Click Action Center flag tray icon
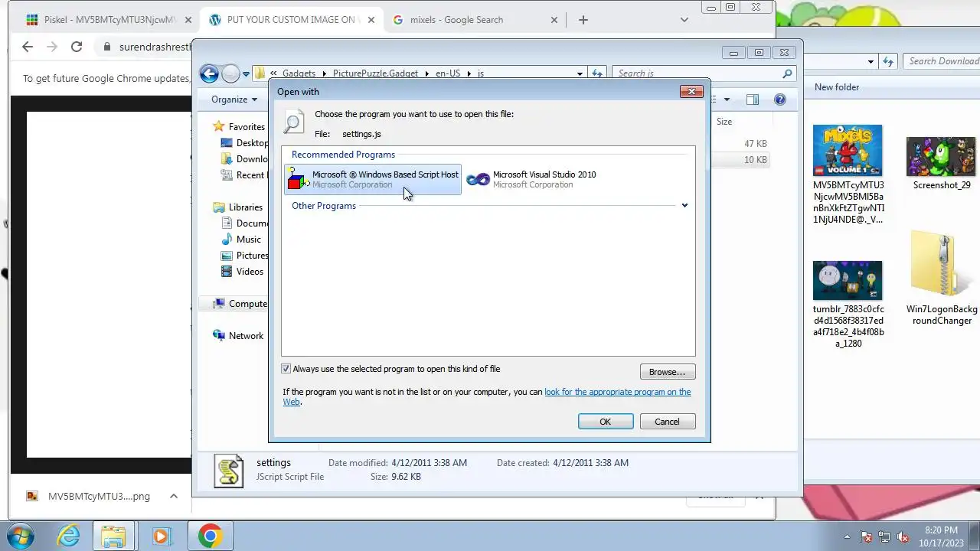This screenshot has width=980, height=551. click(x=866, y=536)
